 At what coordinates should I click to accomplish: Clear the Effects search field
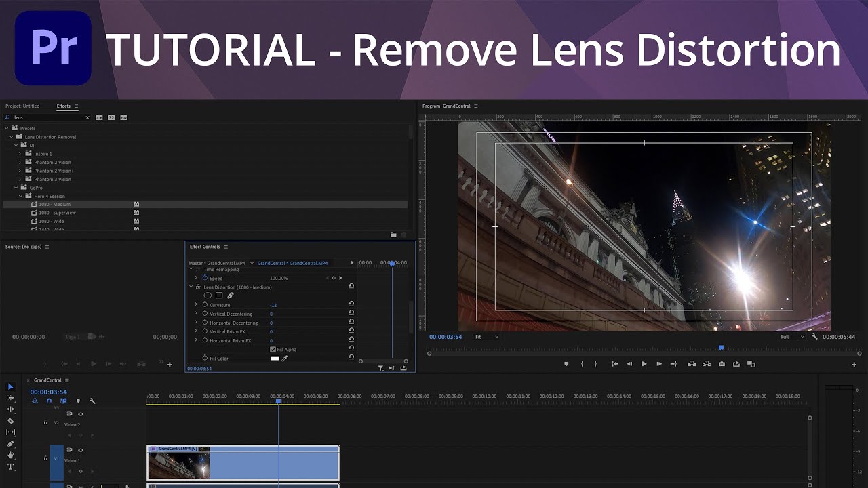87,118
